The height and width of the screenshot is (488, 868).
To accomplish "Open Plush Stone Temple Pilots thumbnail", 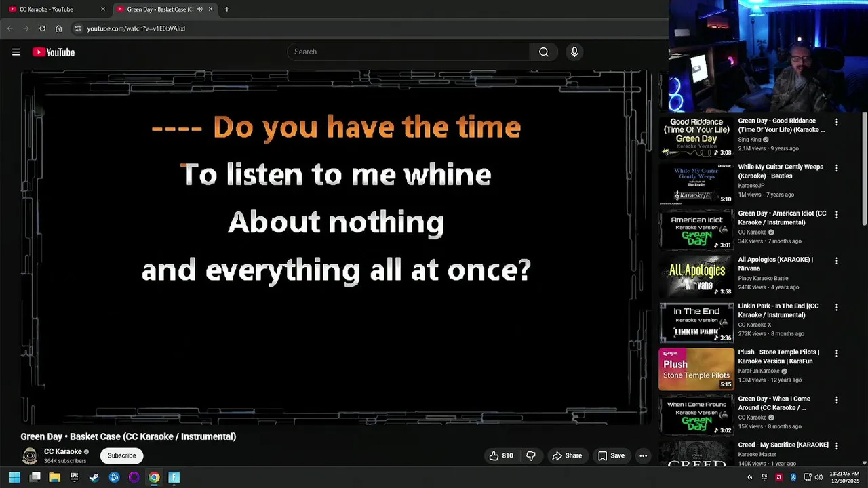I will click(696, 369).
